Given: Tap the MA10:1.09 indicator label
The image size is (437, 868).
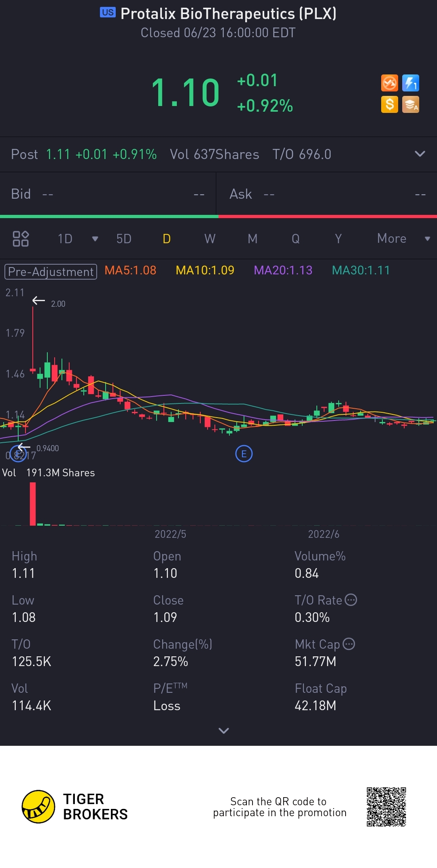Looking at the screenshot, I should point(205,270).
